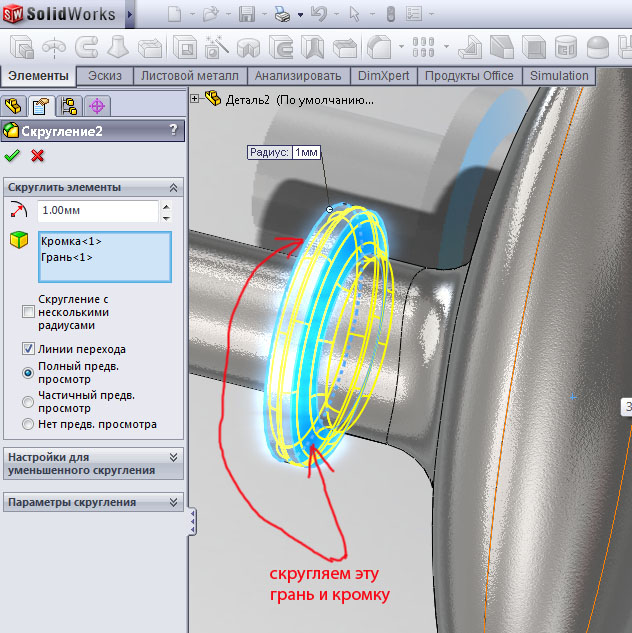This screenshot has width=632, height=633.
Task: Switch to the 'Эскиз' tab
Action: (x=105, y=76)
